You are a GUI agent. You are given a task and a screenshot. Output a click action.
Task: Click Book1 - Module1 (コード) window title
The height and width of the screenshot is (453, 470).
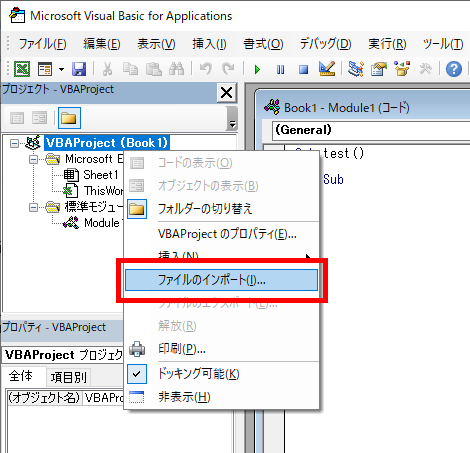coord(347,108)
